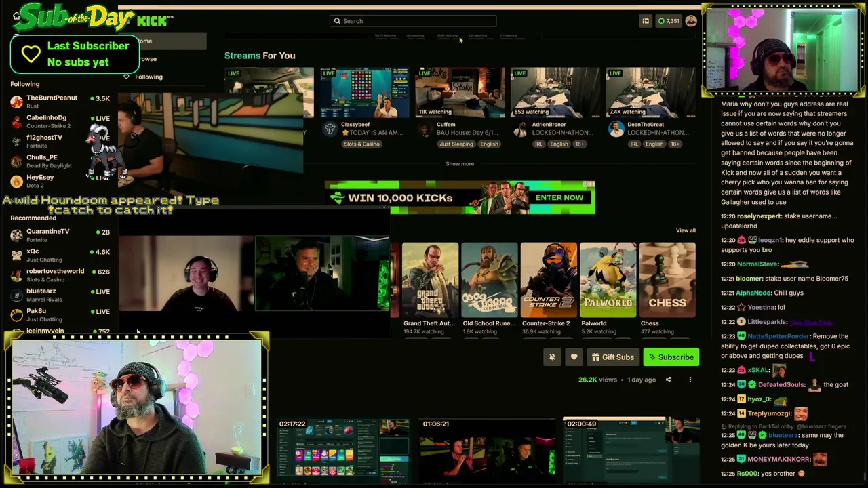Image resolution: width=868 pixels, height=488 pixels.
Task: Click the AdrienBroner channel name
Action: tap(549, 125)
